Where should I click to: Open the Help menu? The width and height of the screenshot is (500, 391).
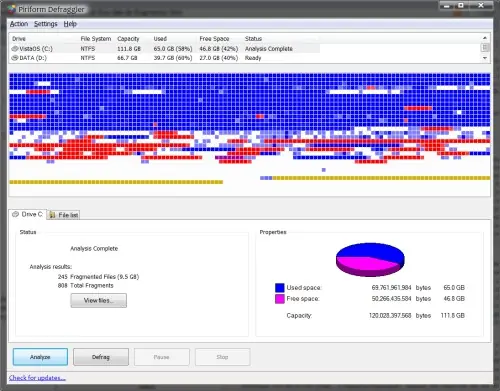pos(70,24)
